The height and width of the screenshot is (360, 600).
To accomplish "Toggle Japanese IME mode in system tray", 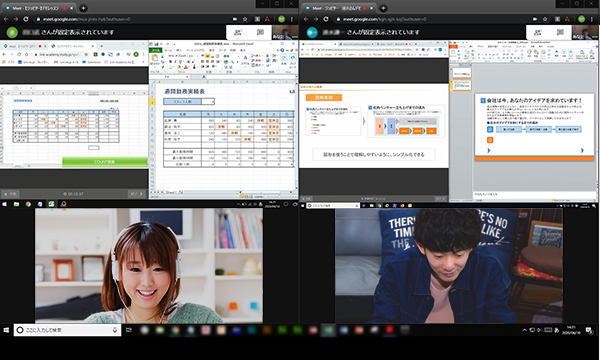I will pyautogui.click(x=556, y=330).
